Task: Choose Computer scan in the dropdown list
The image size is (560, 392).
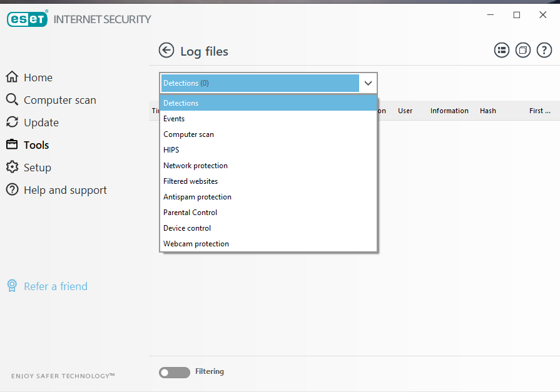Action: [268, 134]
